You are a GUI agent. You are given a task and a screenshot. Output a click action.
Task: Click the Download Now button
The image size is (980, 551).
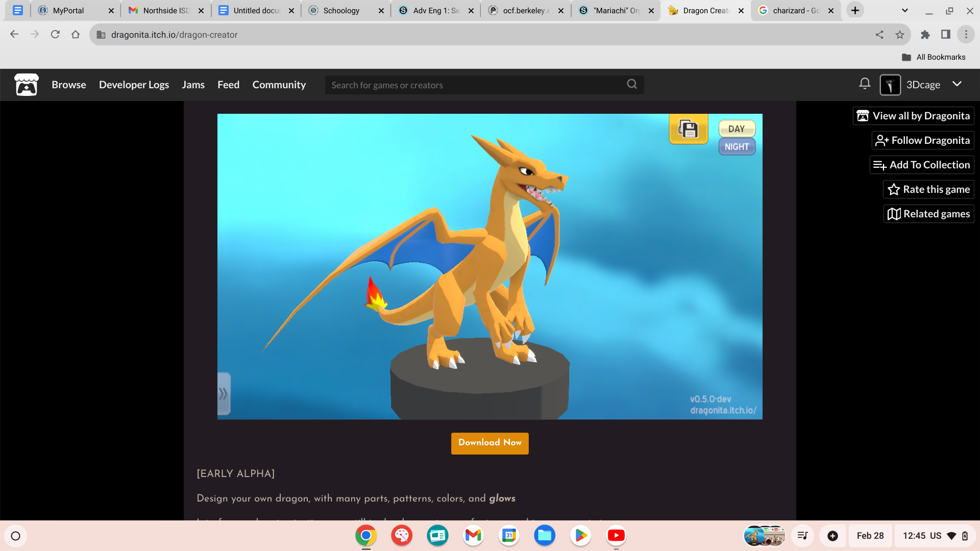(x=489, y=443)
